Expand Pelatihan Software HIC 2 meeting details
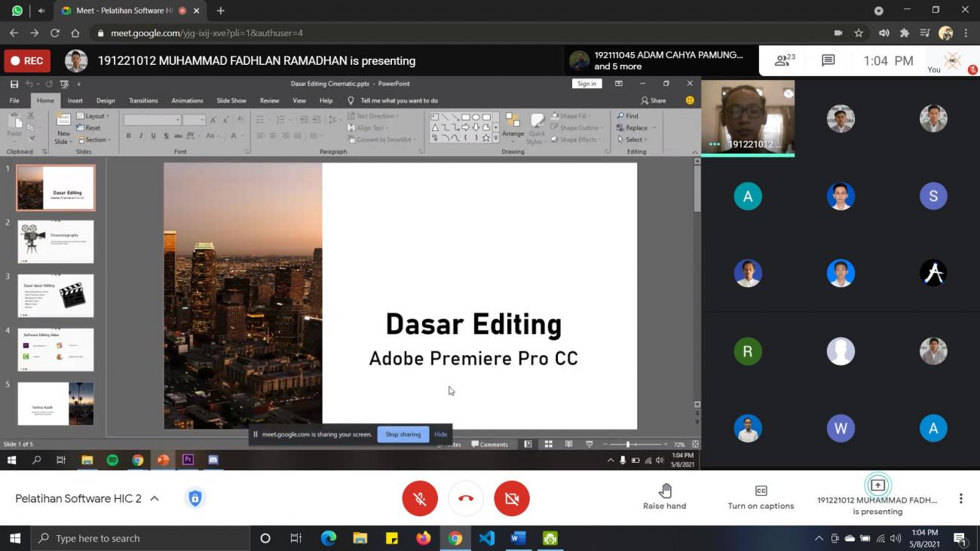 155,498
